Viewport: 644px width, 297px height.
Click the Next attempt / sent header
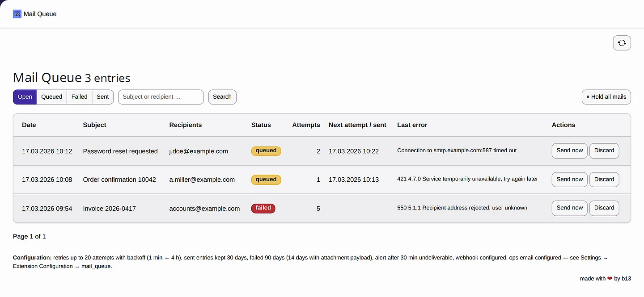point(357,125)
